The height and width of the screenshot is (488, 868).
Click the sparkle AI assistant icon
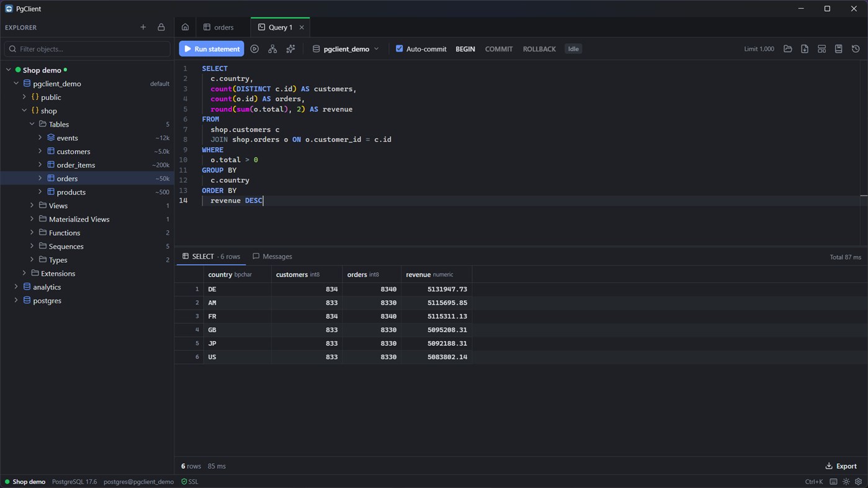click(x=290, y=49)
